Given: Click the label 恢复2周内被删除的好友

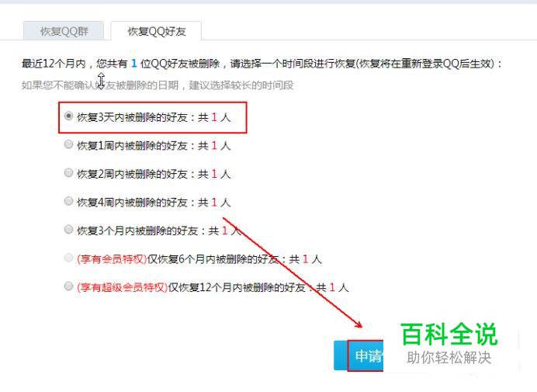Looking at the screenshot, I should click(132, 174).
